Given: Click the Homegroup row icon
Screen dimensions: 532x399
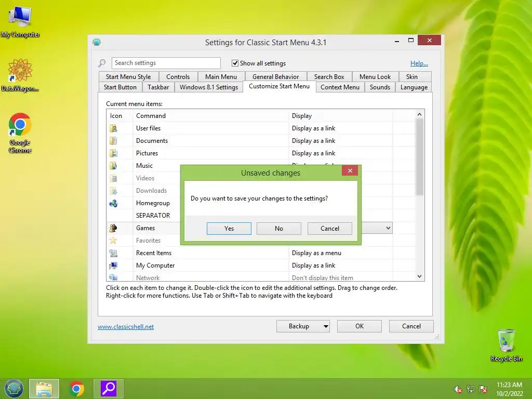Looking at the screenshot, I should click(113, 203).
